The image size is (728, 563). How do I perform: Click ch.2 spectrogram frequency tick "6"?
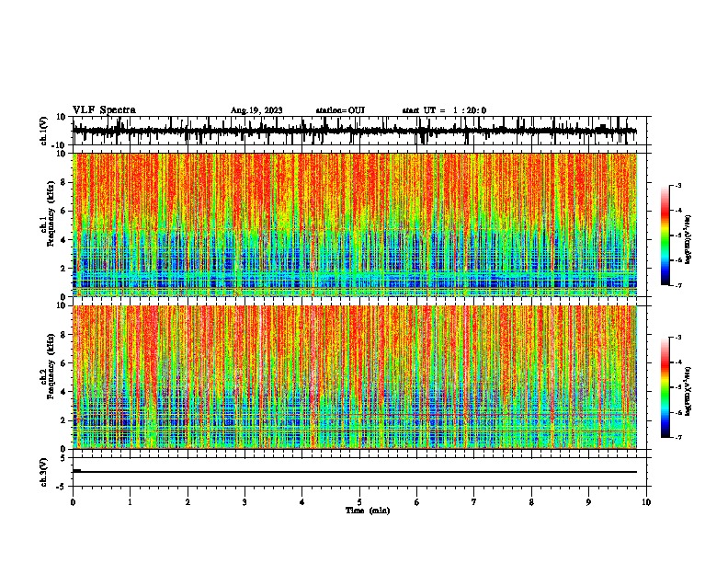(x=63, y=363)
